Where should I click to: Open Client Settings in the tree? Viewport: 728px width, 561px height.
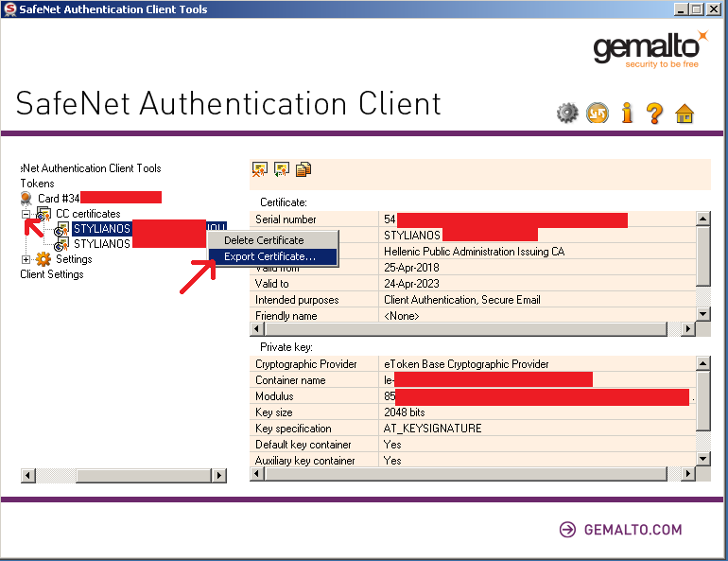click(52, 274)
